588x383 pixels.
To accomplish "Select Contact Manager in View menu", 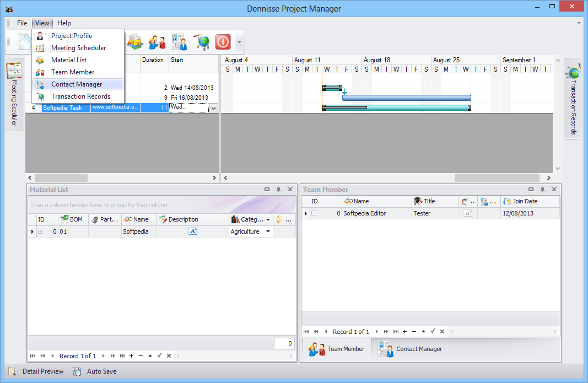I will pos(78,84).
